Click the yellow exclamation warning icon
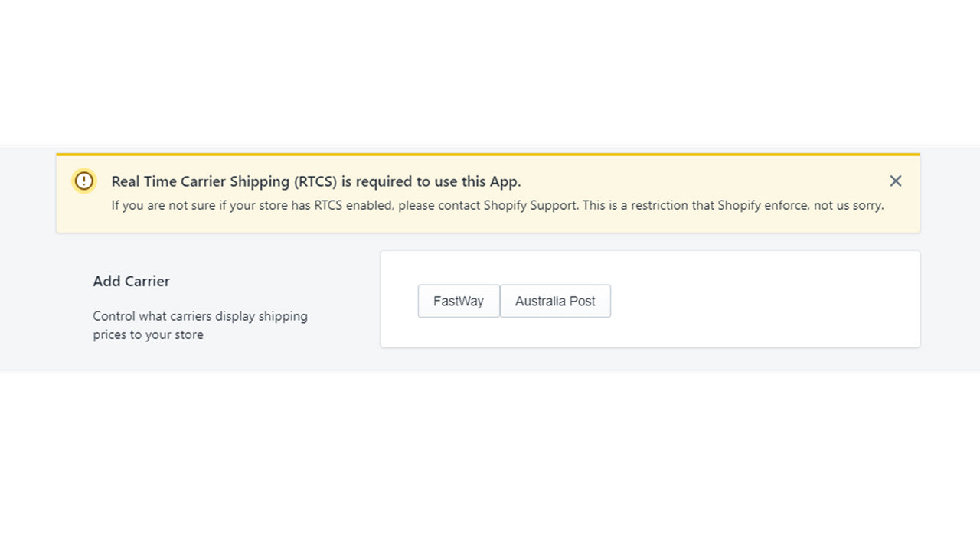This screenshot has width=980, height=551. coord(83,181)
